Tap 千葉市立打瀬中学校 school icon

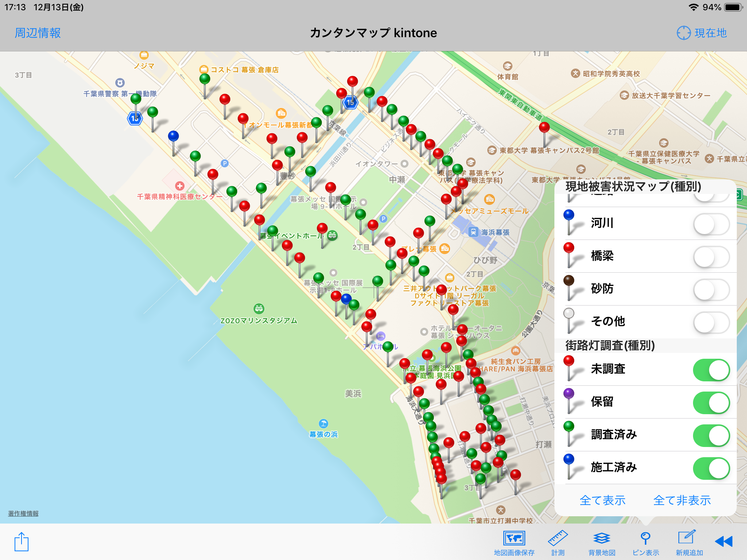tap(501, 510)
